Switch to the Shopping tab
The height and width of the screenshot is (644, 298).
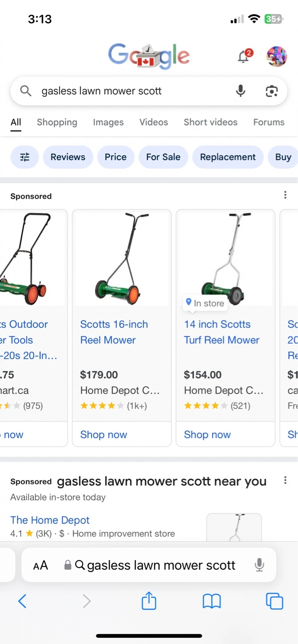[57, 122]
